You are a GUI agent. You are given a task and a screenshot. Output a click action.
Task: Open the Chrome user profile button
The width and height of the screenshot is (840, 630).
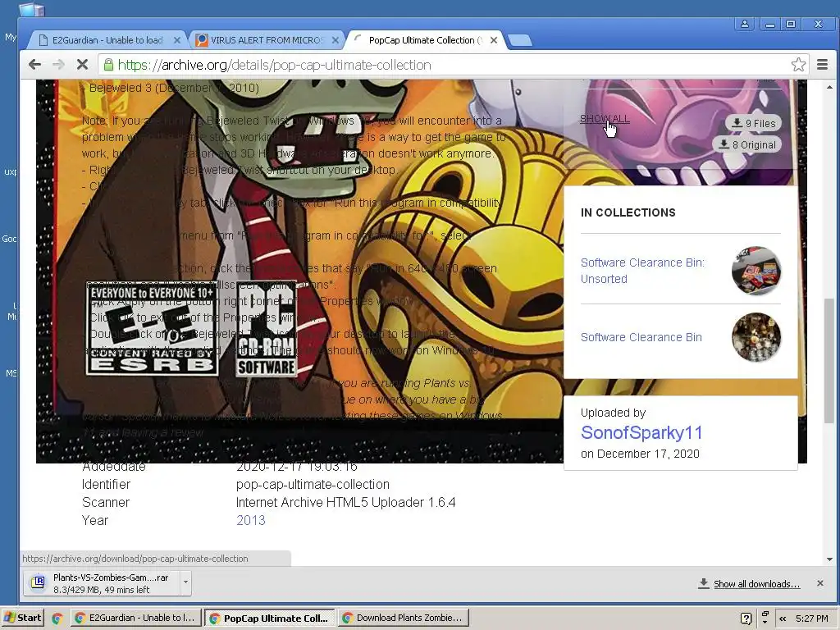click(x=745, y=24)
